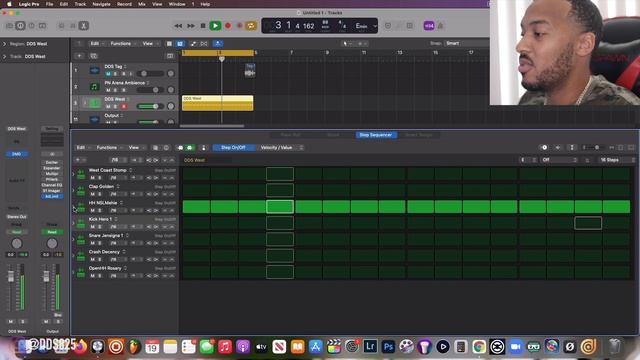
Task: Expand the Region DDS West disclosure triangle
Action: tap(4, 44)
